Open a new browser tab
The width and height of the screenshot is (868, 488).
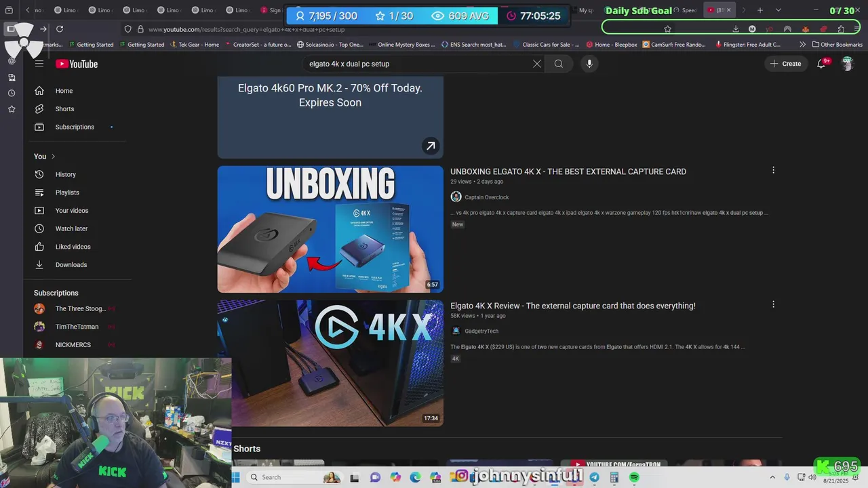[760, 10]
